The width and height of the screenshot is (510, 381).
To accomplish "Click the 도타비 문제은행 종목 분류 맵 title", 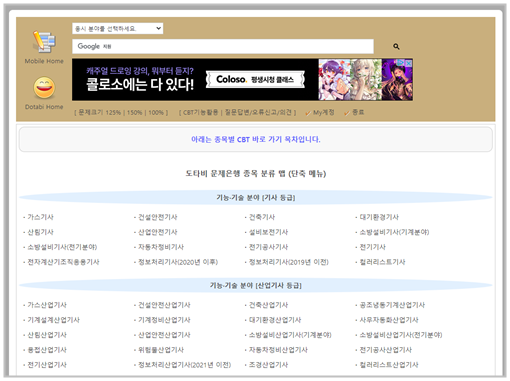I will click(x=256, y=173).
